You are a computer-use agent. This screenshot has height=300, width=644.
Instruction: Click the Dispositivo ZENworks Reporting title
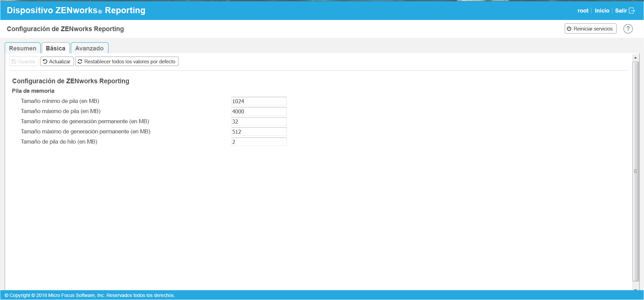(x=76, y=10)
